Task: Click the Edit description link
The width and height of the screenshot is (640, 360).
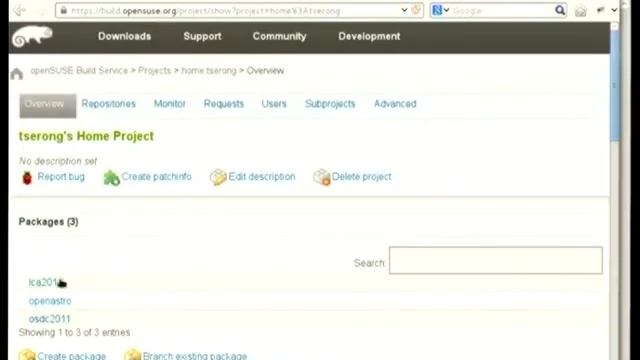Action: (x=262, y=177)
